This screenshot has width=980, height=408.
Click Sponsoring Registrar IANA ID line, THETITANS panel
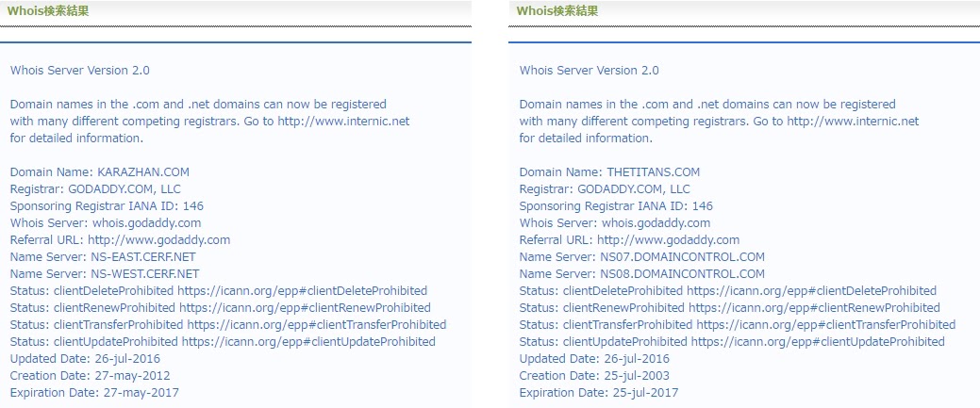(x=616, y=205)
